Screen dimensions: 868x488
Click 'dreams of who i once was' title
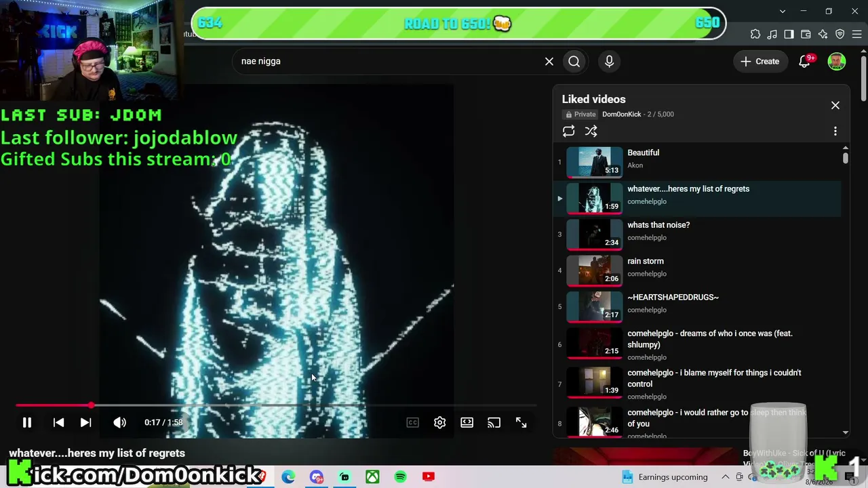point(710,339)
